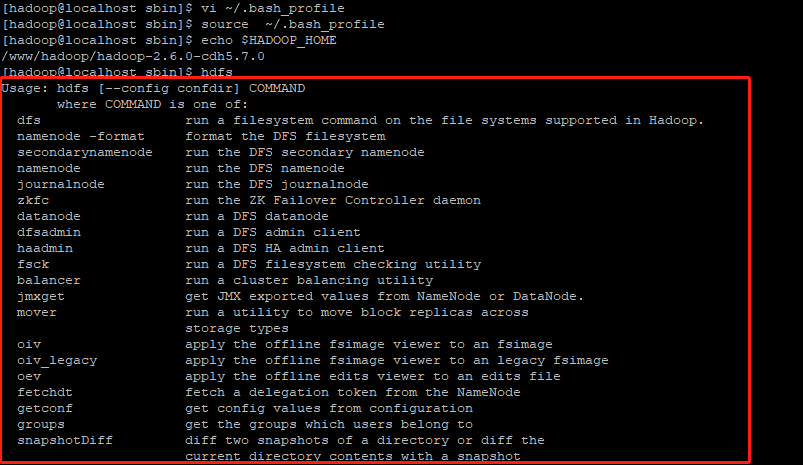Click the 'dfs' command in usage list
This screenshot has height=465, width=803.
(28, 120)
